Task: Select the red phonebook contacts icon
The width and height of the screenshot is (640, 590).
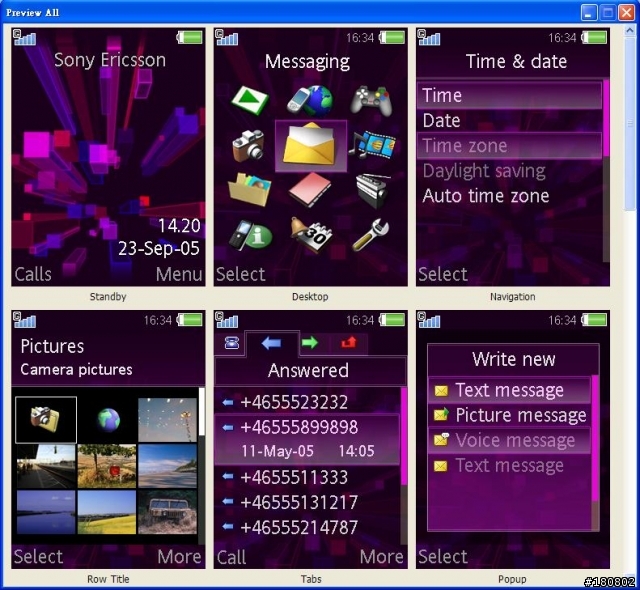Action: click(x=310, y=190)
